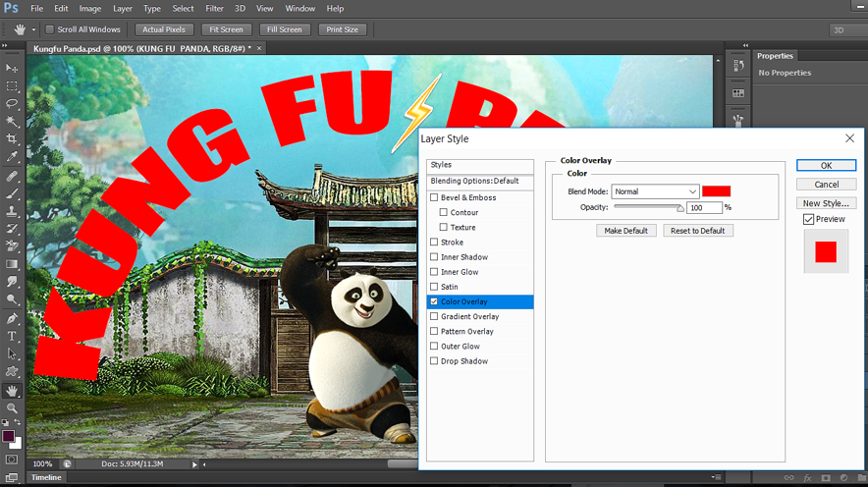Expand the toolbox double-arrow
The image size is (868, 487).
click(x=5, y=45)
